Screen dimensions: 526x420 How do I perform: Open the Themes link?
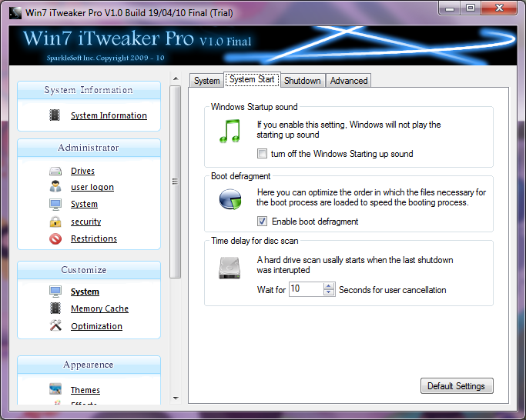(x=85, y=390)
